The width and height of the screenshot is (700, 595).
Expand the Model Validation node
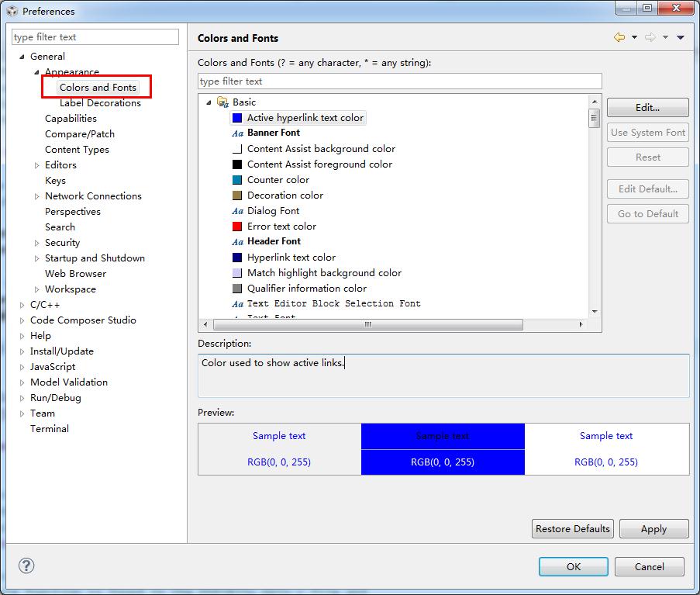point(22,382)
